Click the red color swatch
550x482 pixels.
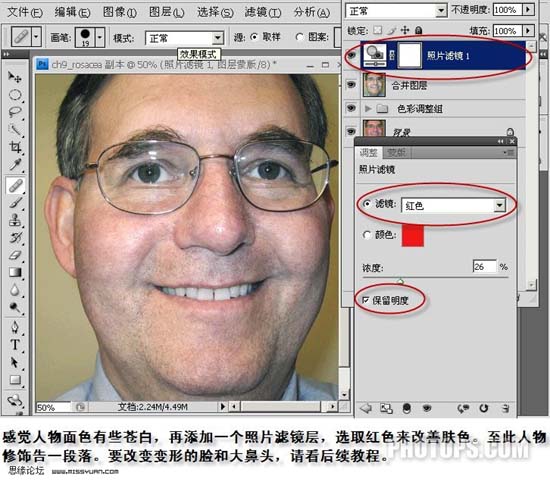coord(412,235)
